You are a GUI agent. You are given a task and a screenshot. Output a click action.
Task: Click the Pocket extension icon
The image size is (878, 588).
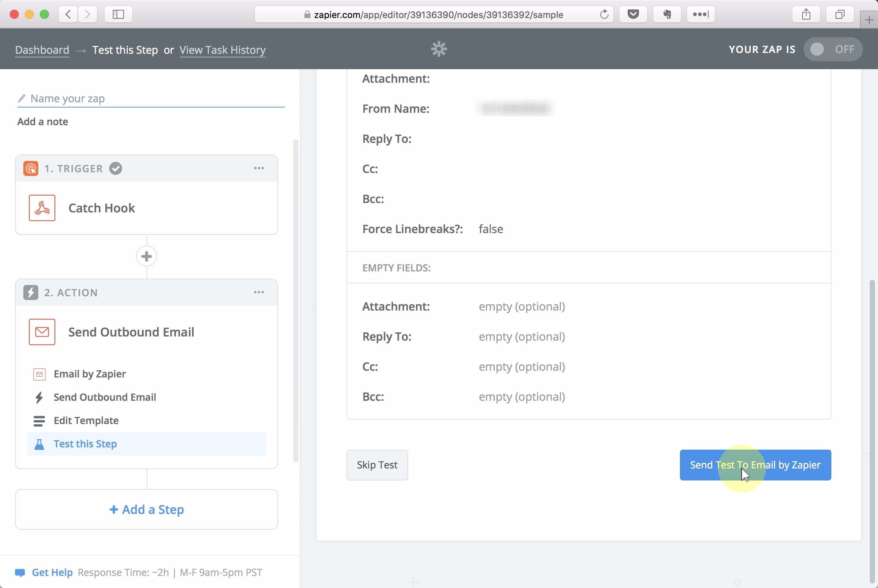[633, 14]
